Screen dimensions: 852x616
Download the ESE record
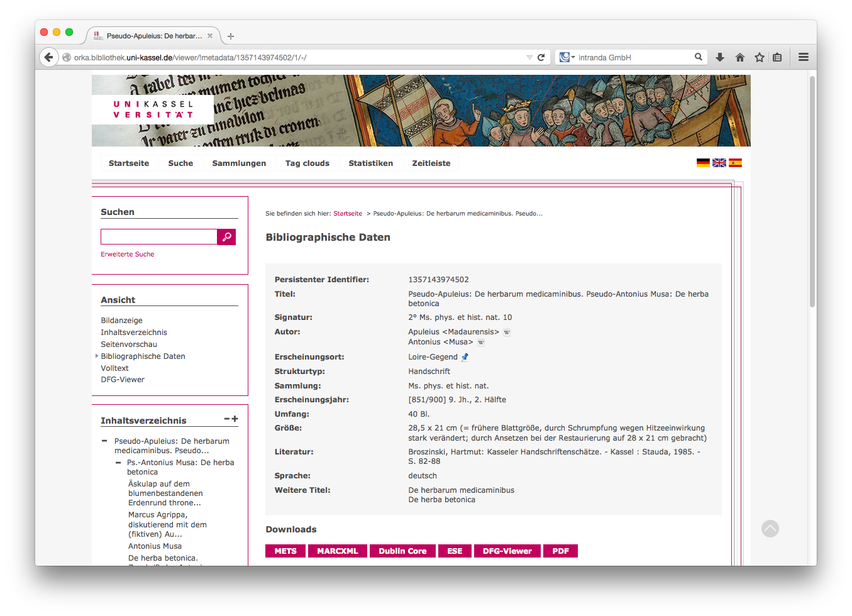point(455,551)
